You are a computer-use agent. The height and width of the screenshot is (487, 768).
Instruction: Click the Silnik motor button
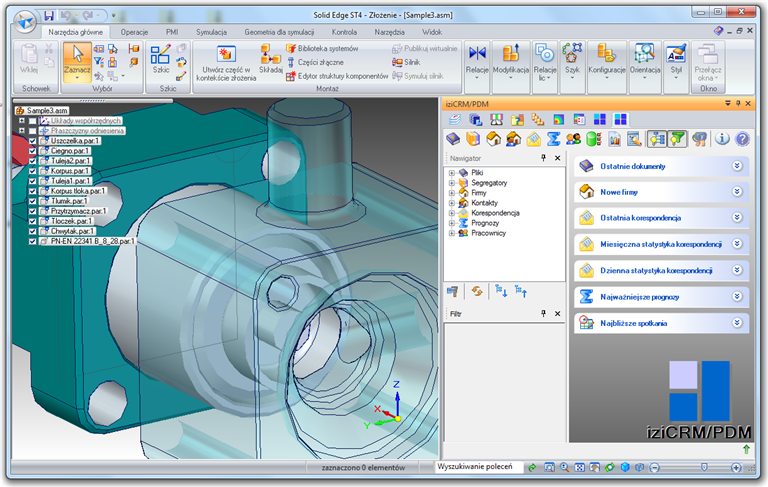point(406,62)
